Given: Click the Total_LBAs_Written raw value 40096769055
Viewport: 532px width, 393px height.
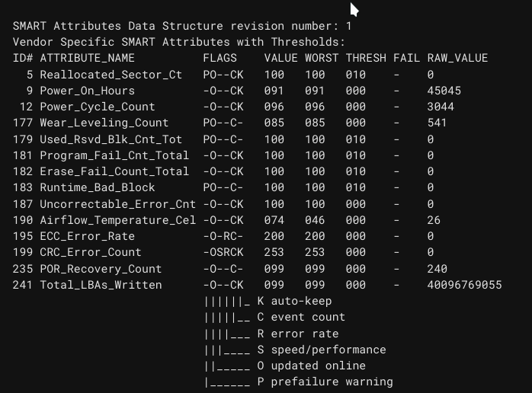Looking at the screenshot, I should (464, 285).
